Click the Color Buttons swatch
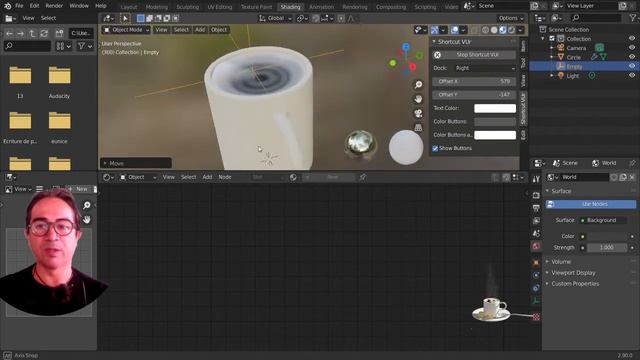 pos(495,122)
